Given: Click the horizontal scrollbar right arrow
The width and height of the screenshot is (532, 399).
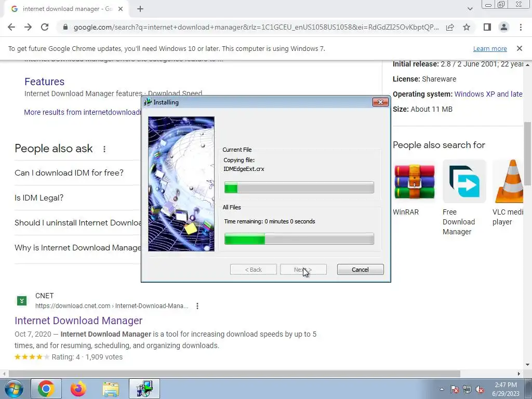Looking at the screenshot, I should coord(519,374).
